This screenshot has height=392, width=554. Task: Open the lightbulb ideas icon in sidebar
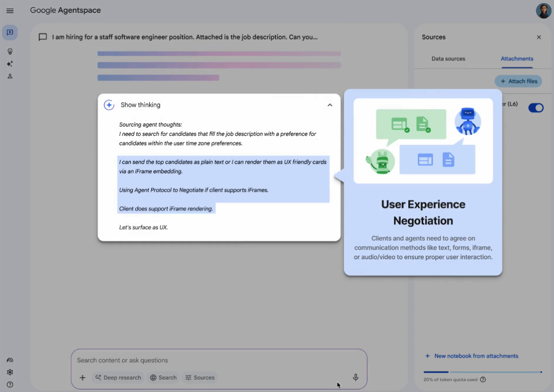pyautogui.click(x=10, y=52)
